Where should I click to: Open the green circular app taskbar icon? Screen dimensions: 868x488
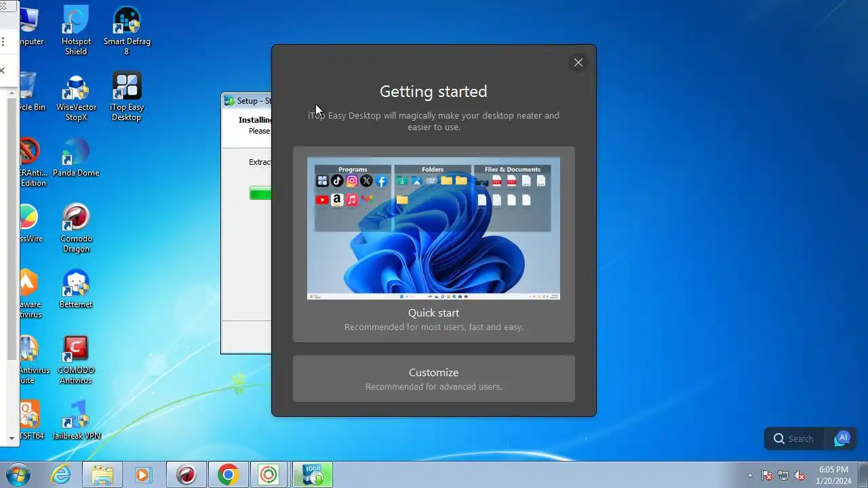pyautogui.click(x=269, y=474)
